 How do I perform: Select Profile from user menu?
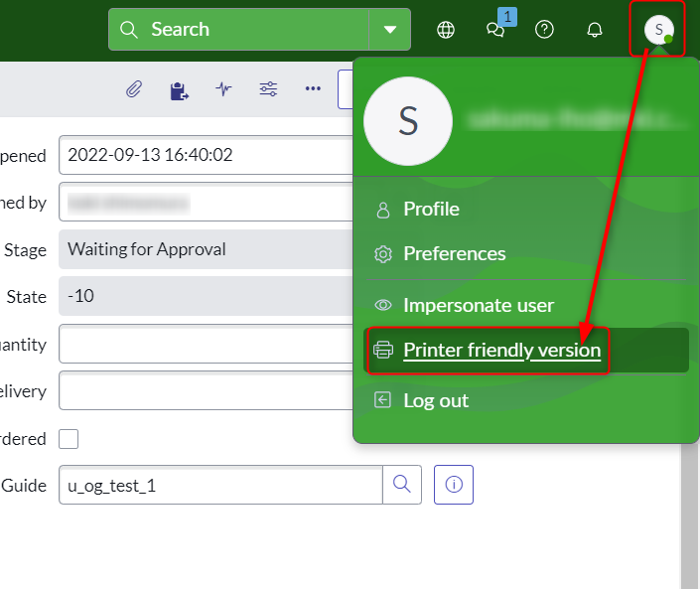(431, 209)
